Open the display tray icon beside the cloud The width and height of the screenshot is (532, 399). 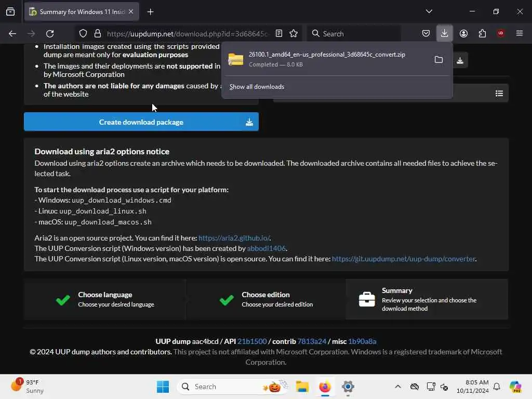coord(431,387)
